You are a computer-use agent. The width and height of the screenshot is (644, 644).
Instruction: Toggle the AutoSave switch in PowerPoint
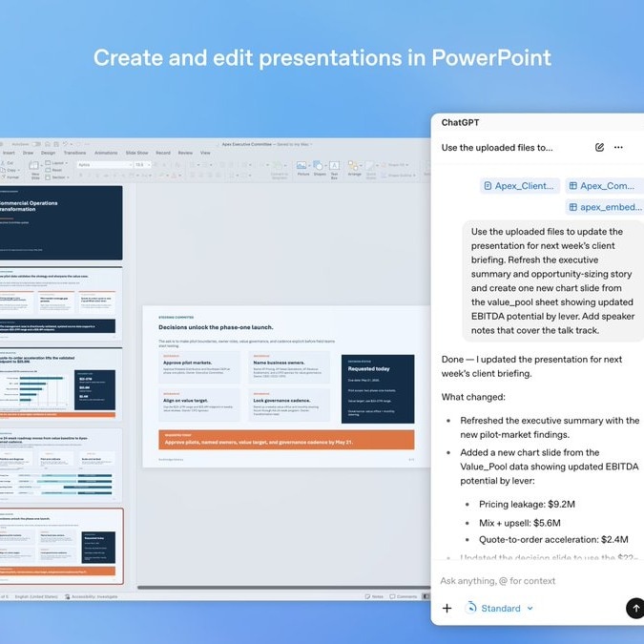click(36, 144)
